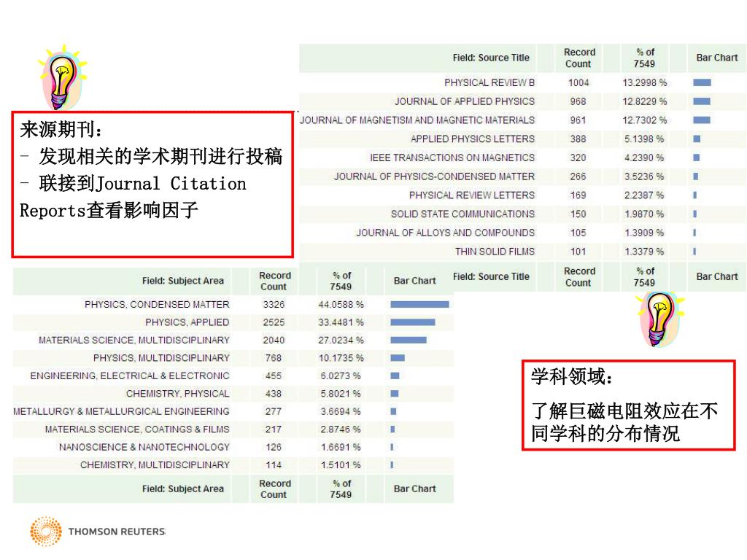Click the lightbulb icon above the 学科领域 box
This screenshot has width=747, height=560.
(x=661, y=318)
